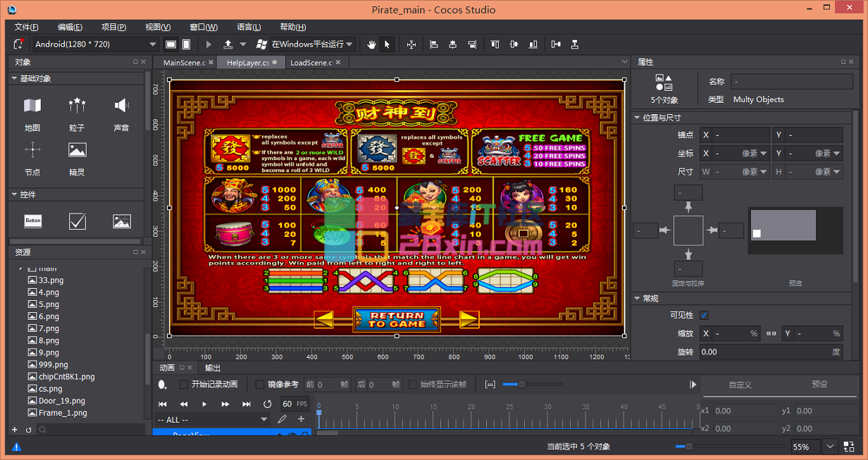Switch to the LoadScene.csd tab
This screenshot has width=868, height=460.
click(311, 63)
